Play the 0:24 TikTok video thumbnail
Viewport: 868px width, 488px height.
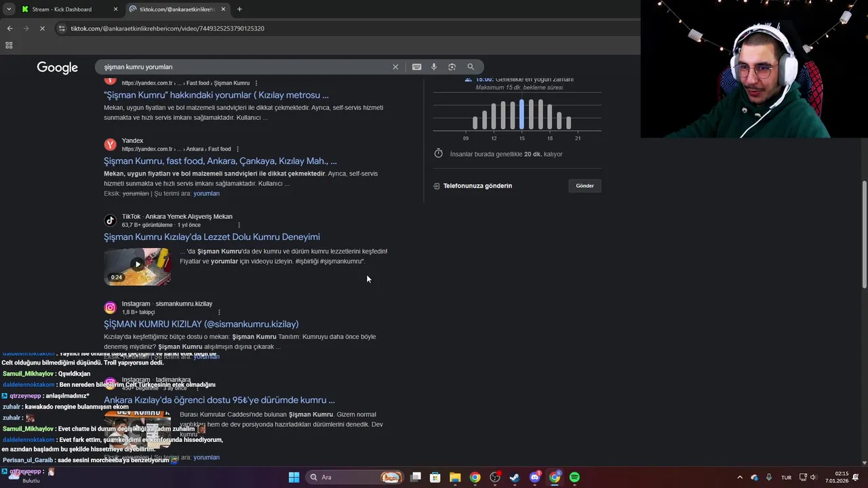(138, 266)
